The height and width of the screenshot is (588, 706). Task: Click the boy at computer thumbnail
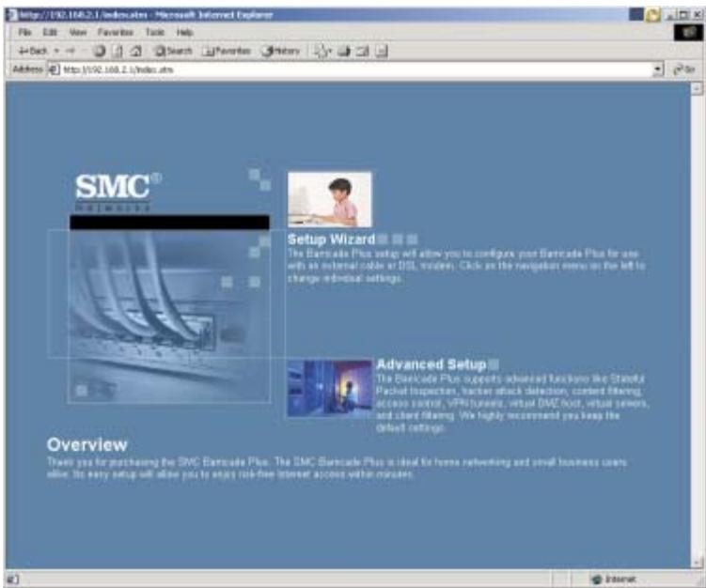tap(330, 199)
